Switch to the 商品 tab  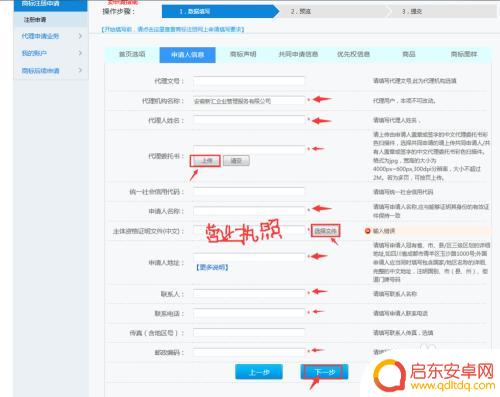[x=409, y=54]
